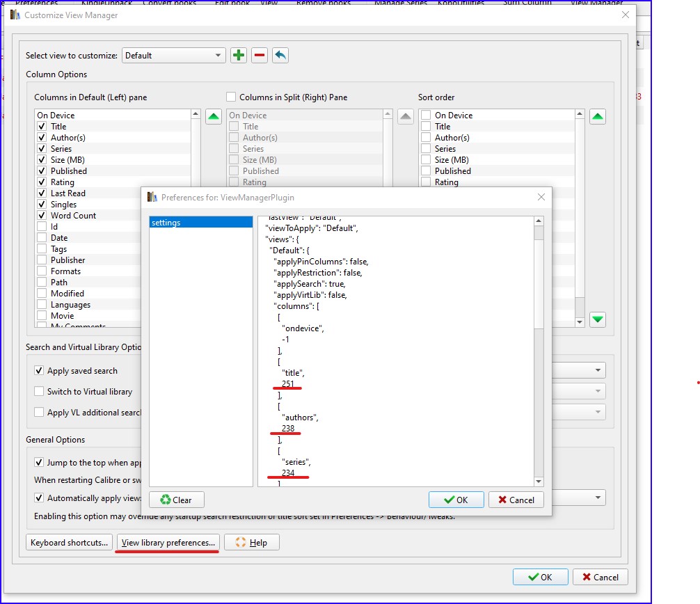The height and width of the screenshot is (604, 700).
Task: Enable the Tags column in left pane
Action: [x=42, y=248]
